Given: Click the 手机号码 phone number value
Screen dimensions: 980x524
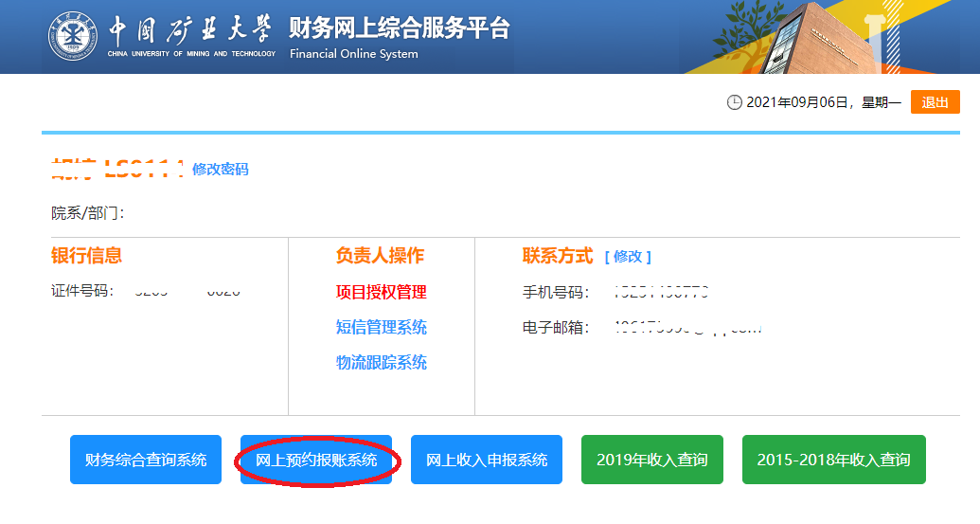Looking at the screenshot, I should (662, 292).
